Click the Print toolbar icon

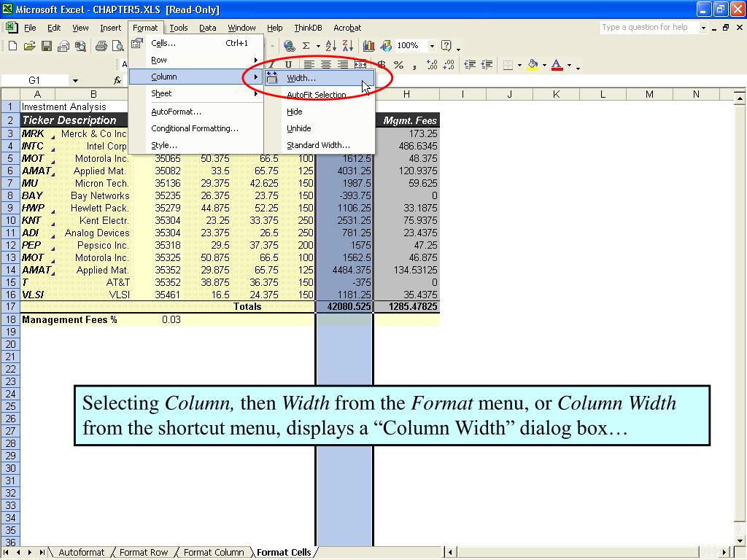pyautogui.click(x=101, y=46)
